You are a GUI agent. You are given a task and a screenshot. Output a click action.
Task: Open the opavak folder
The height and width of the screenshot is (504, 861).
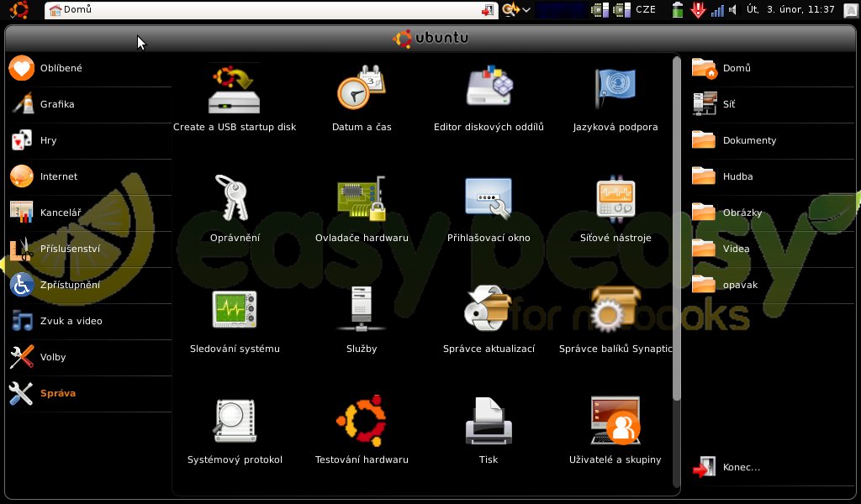pos(773,285)
